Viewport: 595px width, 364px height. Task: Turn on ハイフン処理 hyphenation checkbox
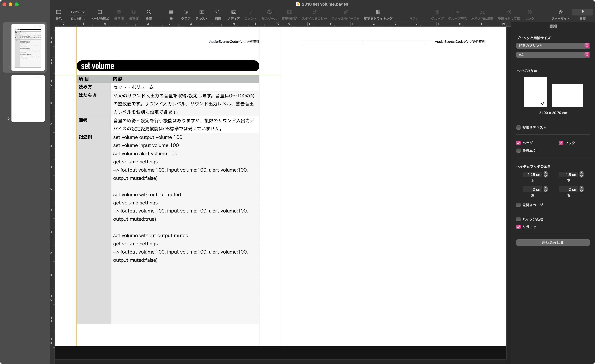[518, 219]
